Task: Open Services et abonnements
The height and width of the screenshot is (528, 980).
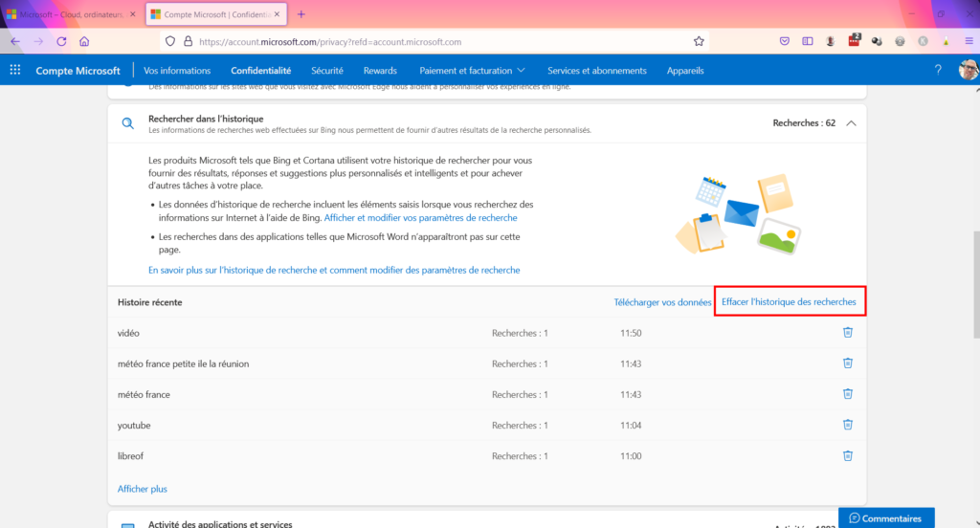Action: (597, 71)
